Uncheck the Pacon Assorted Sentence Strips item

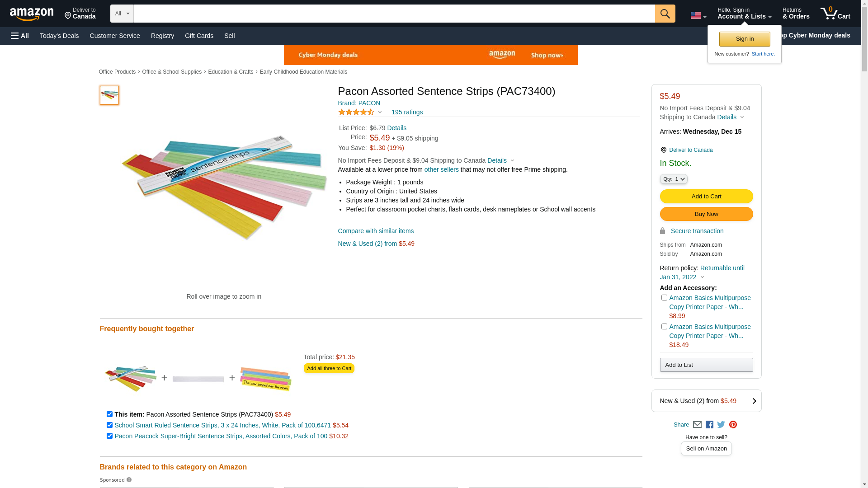pyautogui.click(x=109, y=414)
